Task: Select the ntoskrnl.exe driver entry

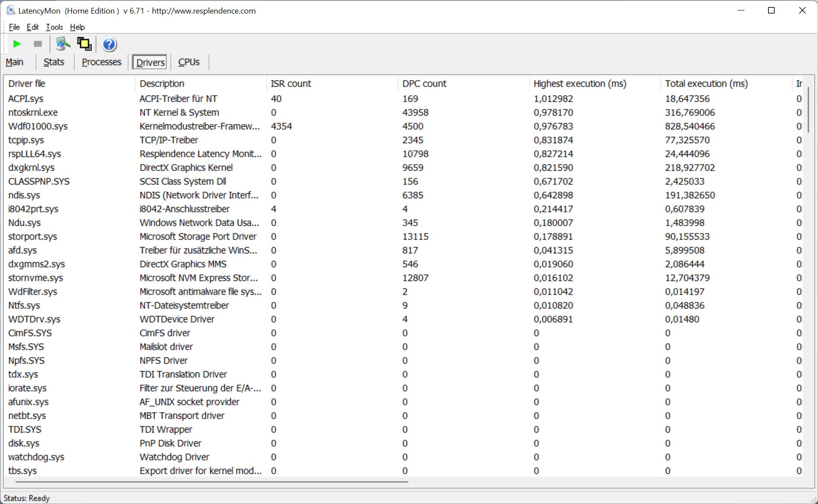Action: [x=33, y=112]
